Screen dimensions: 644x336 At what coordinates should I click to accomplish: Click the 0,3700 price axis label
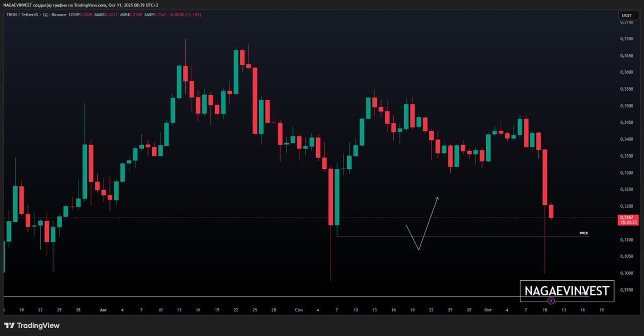click(x=627, y=39)
